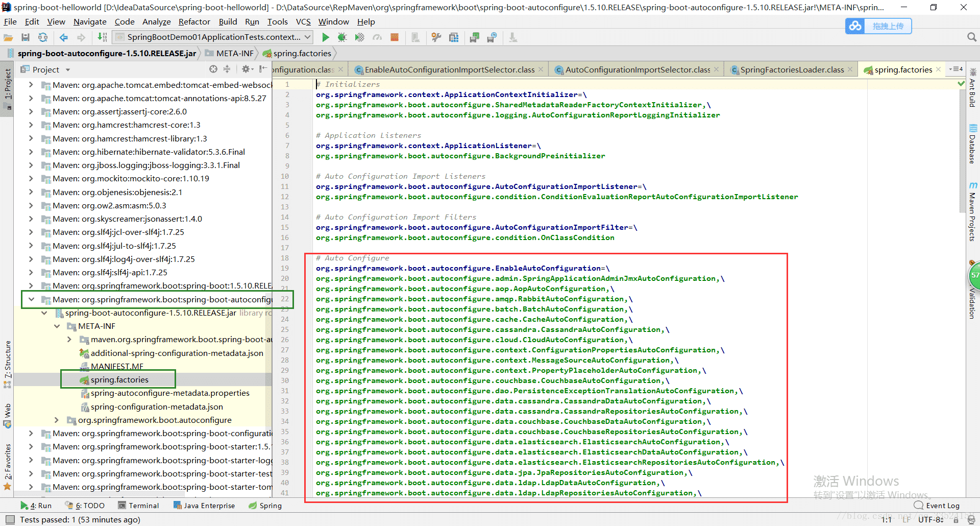The image size is (980, 526).
Task: Open the File menu
Action: pos(10,22)
